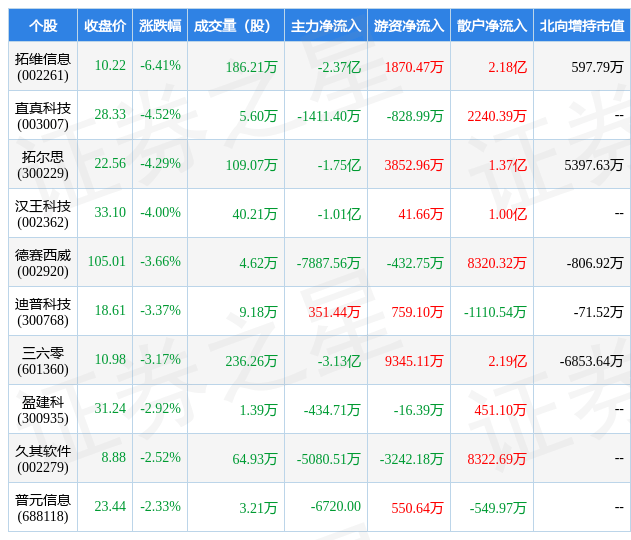
Task: Select stock 久其软件 (002279)
Action: [x=43, y=459]
